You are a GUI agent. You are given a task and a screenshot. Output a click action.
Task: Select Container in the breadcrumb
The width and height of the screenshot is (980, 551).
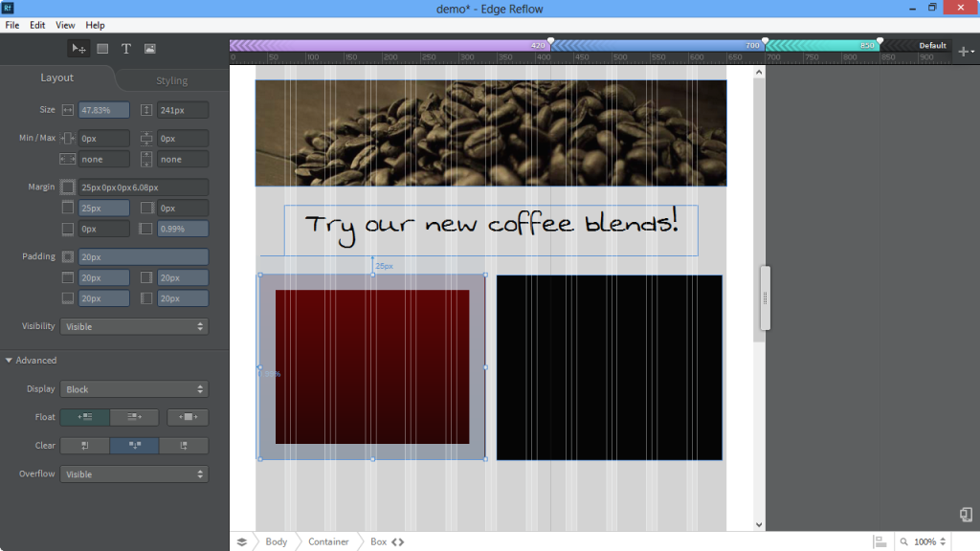pos(328,541)
